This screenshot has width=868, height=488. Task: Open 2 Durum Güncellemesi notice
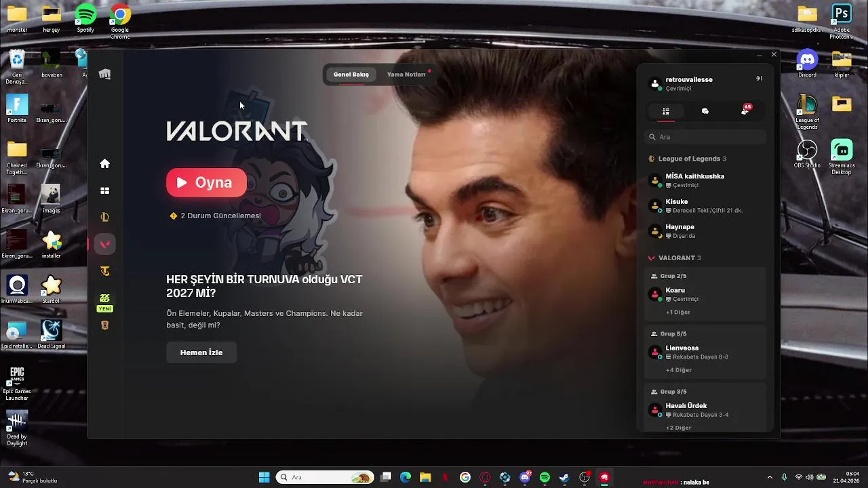click(215, 216)
